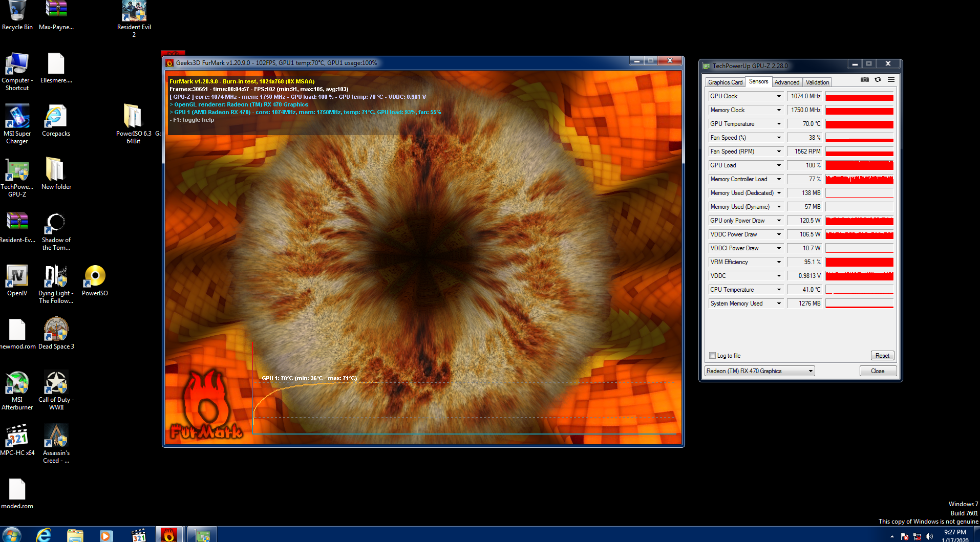Click the GPU-Z taskbar button
This screenshot has height=542, width=980.
(x=203, y=535)
